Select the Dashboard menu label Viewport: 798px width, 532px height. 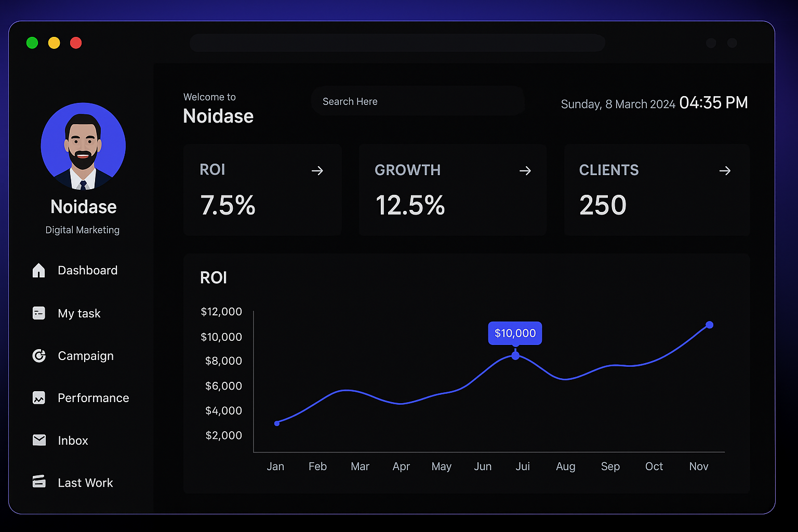point(88,271)
